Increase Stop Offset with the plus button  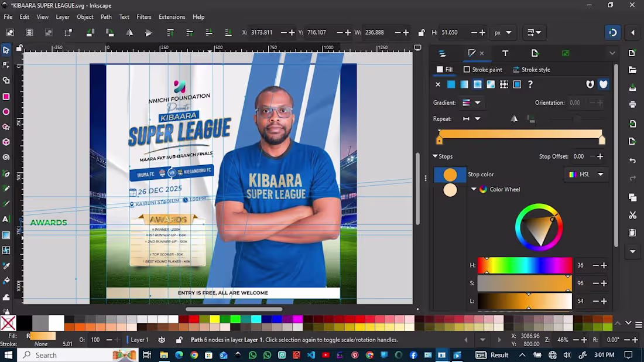click(x=600, y=156)
